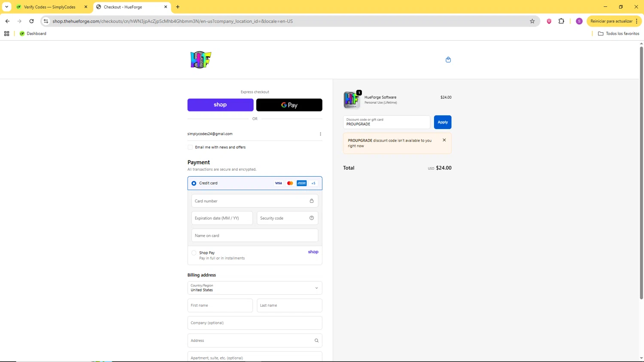Apply the discount code

443,122
